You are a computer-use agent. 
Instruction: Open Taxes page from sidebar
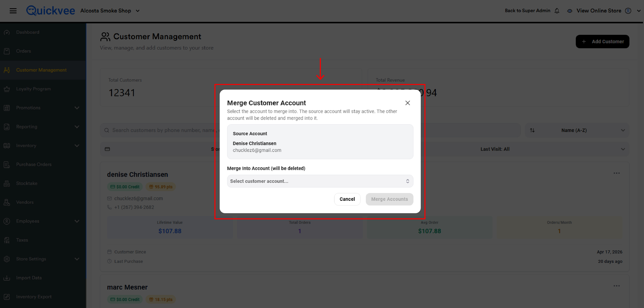(x=22, y=240)
